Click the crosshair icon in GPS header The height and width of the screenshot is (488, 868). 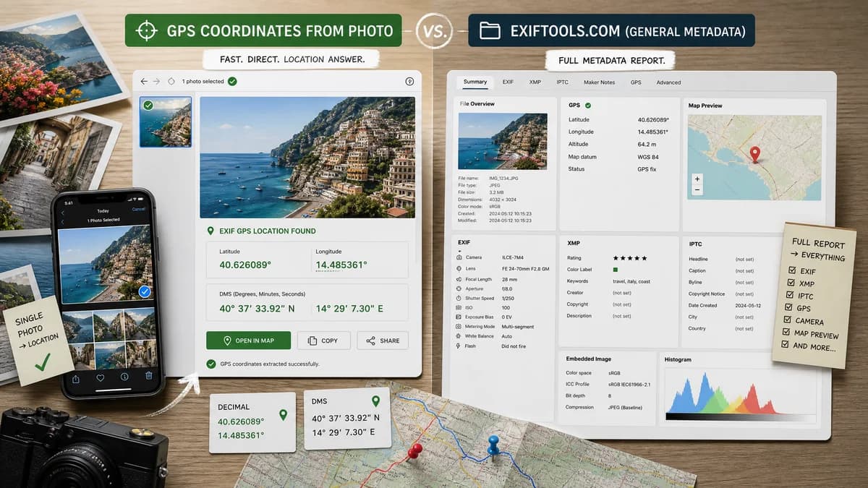click(x=147, y=30)
